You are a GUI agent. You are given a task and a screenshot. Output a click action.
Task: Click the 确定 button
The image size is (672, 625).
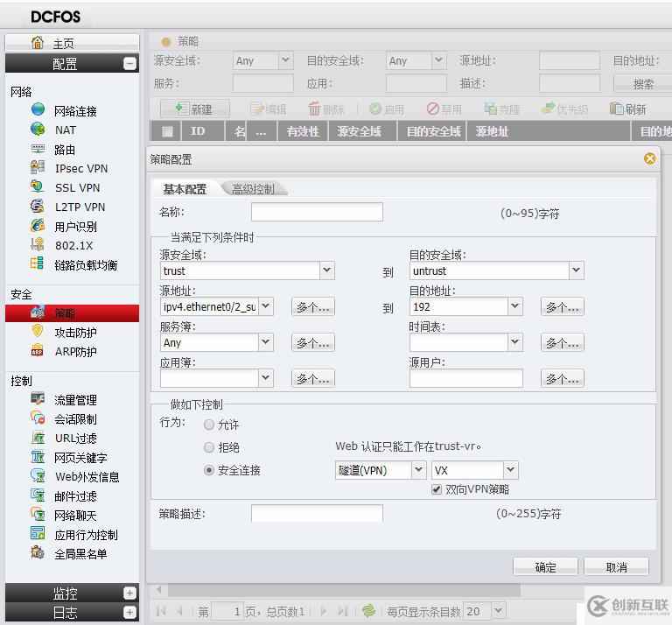tap(545, 567)
